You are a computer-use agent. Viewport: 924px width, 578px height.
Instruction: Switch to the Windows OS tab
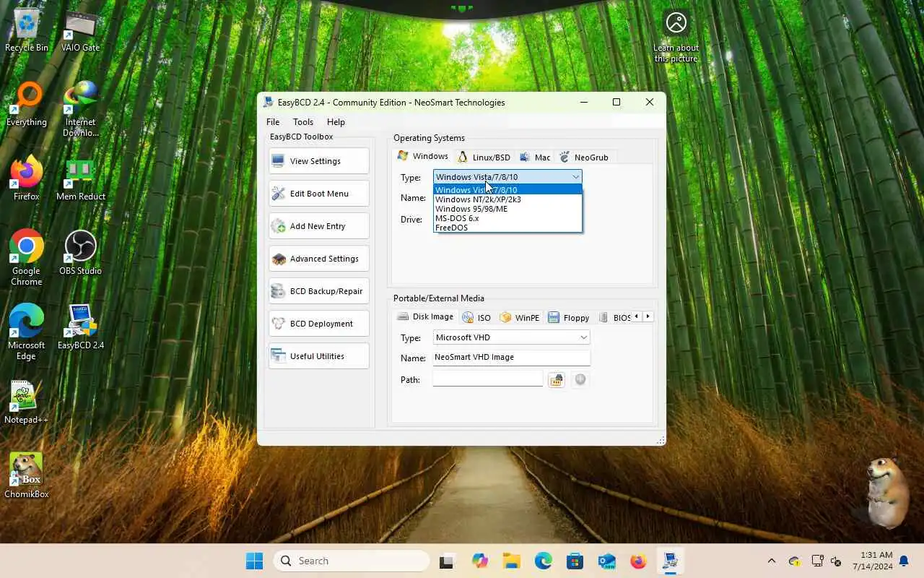tap(423, 156)
